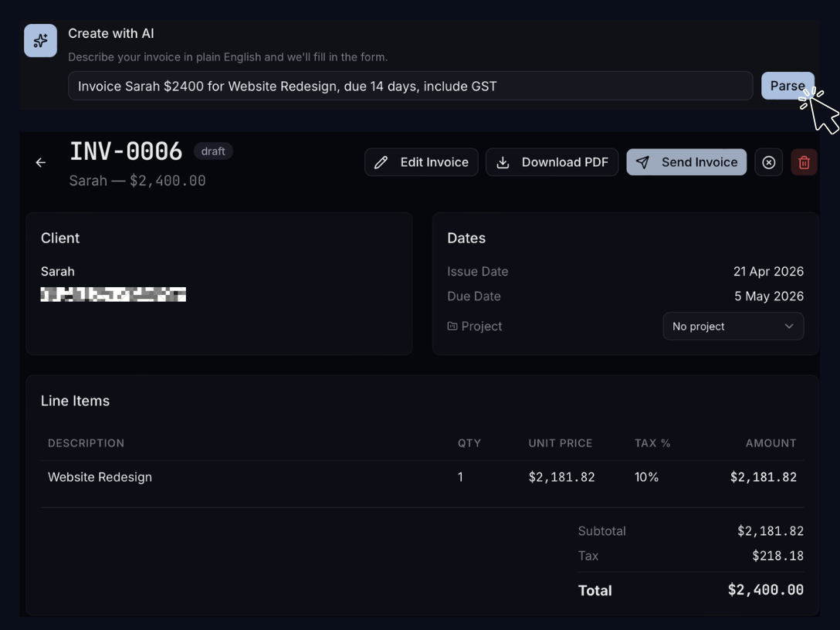Image resolution: width=840 pixels, height=630 pixels.
Task: Click the Subtotal value $2,181.82
Action: tap(771, 531)
